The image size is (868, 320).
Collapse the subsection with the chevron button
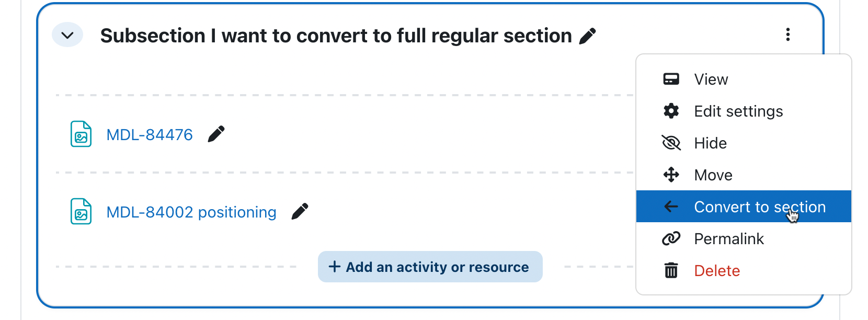pyautogui.click(x=67, y=35)
